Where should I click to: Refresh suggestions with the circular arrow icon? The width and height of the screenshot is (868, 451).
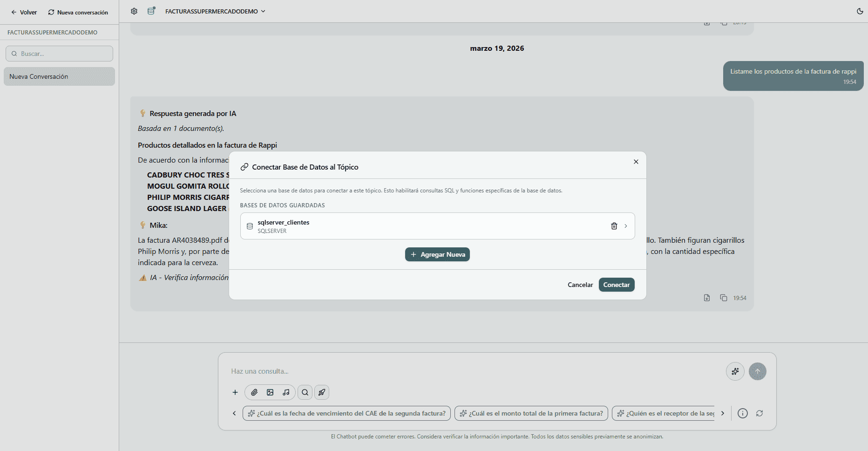click(x=759, y=413)
